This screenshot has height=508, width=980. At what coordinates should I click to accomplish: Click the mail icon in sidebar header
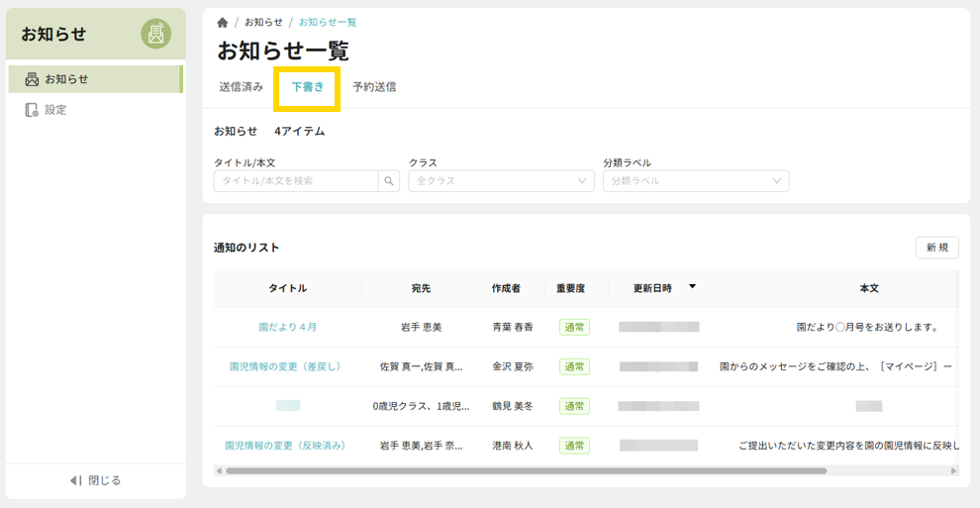[155, 34]
